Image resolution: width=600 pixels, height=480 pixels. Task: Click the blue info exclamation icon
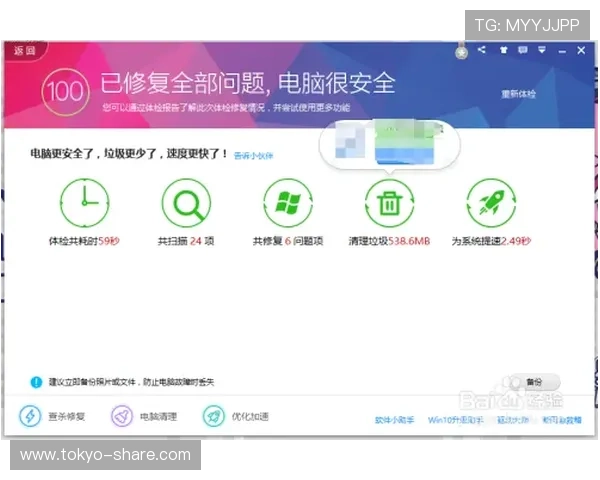pos(36,382)
